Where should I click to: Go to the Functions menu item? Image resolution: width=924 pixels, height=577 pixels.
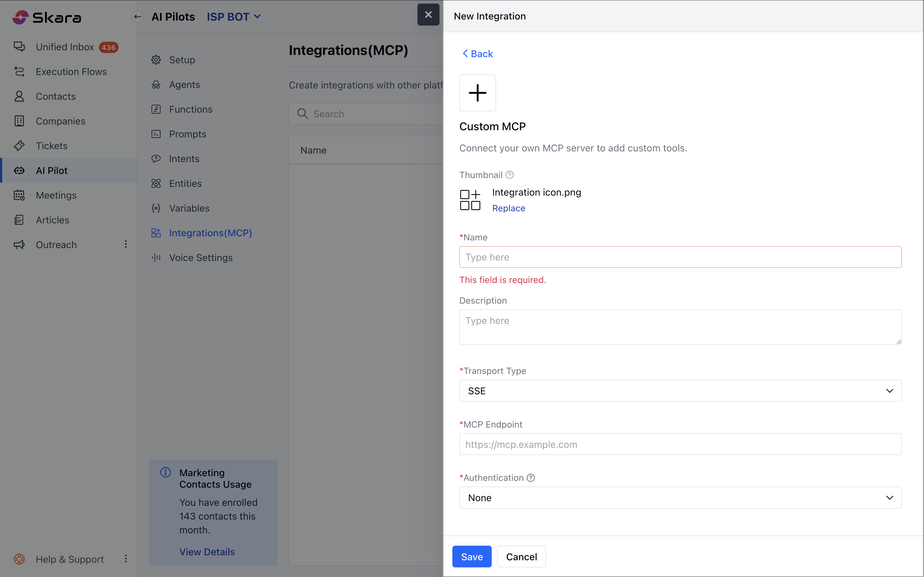pyautogui.click(x=191, y=109)
